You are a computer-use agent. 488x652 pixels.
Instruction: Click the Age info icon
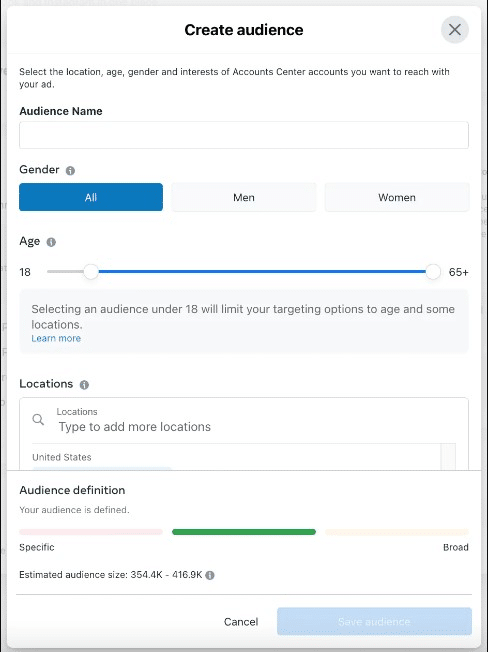[x=51, y=242]
